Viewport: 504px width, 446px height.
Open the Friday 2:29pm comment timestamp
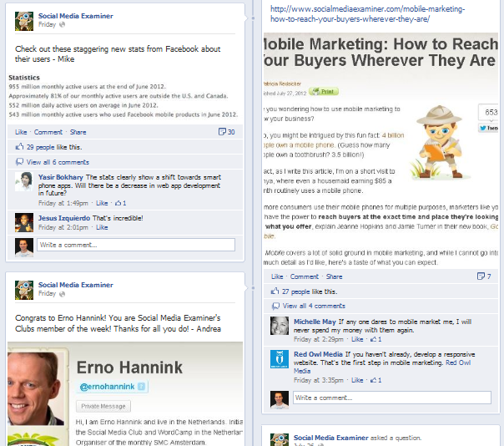[x=319, y=339]
